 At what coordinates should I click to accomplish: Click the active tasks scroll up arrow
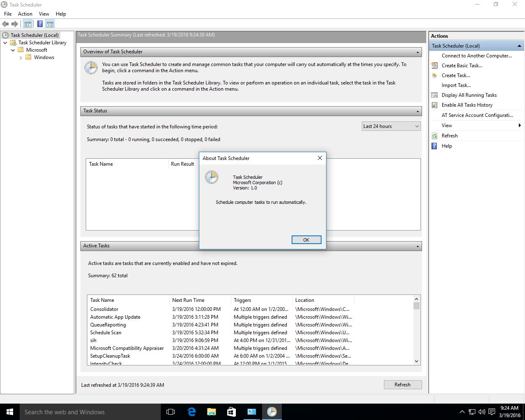(416, 299)
